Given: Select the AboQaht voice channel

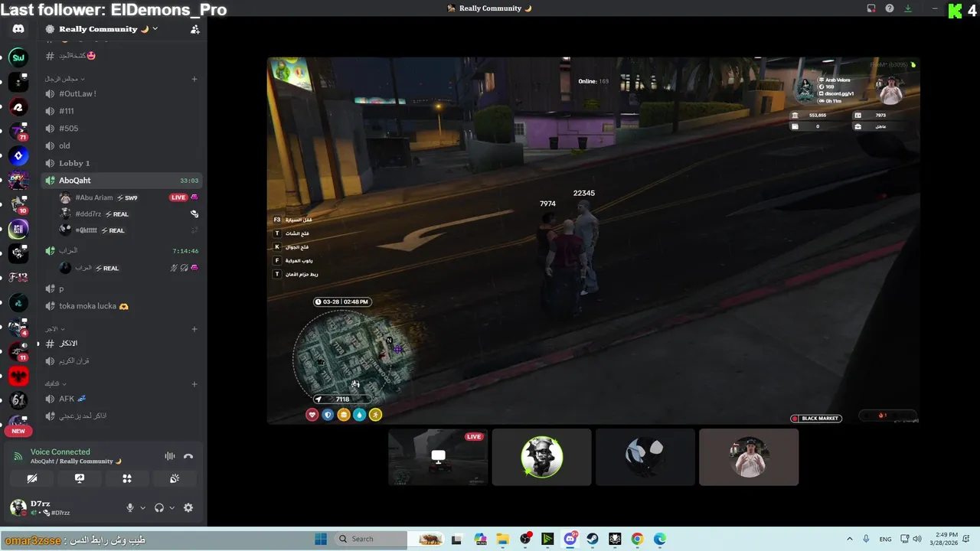Looking at the screenshot, I should [x=122, y=181].
